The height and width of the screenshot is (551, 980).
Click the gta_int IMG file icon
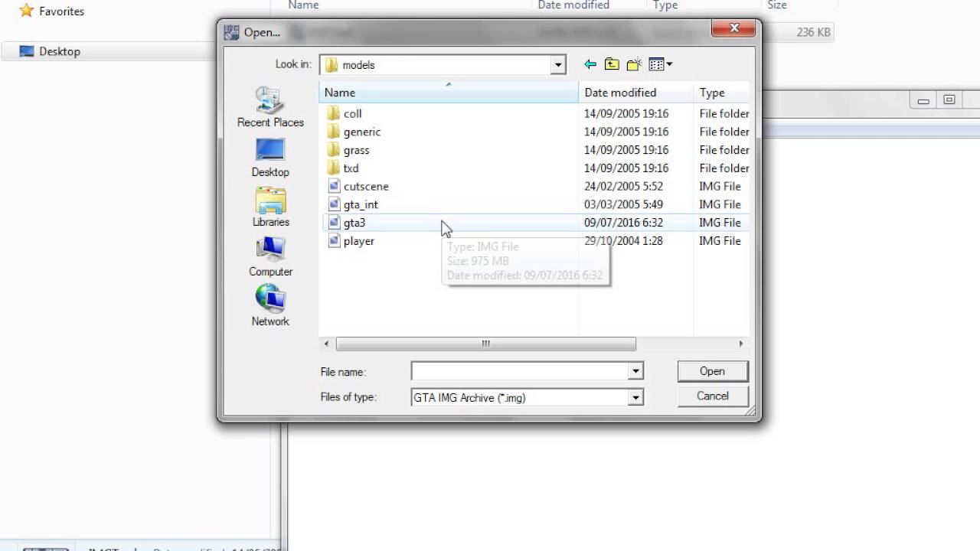[333, 204]
